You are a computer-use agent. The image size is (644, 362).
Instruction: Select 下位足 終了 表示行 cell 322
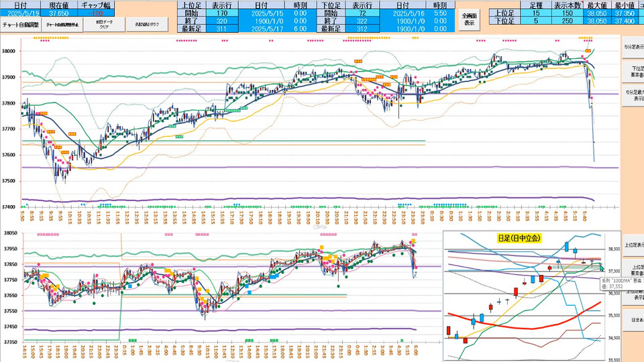[x=362, y=21]
